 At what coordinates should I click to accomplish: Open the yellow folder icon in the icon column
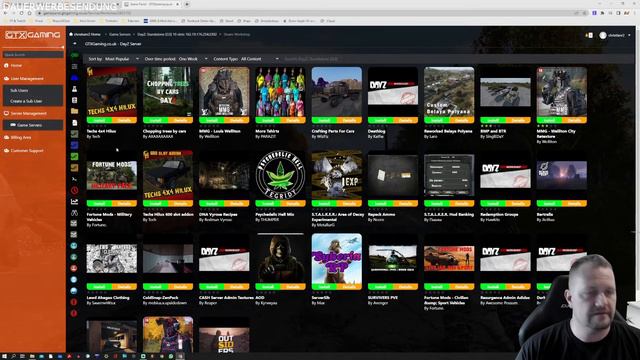coord(74,111)
